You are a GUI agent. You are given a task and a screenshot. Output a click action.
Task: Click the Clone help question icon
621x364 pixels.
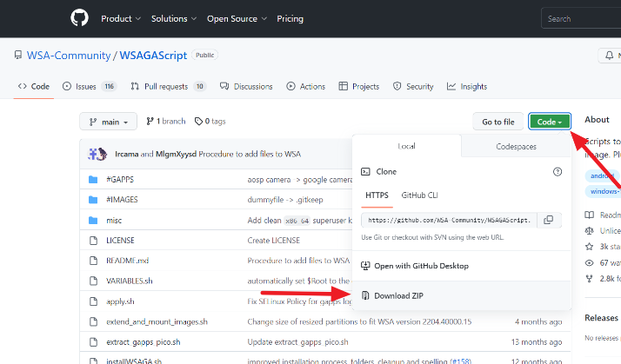tap(558, 172)
